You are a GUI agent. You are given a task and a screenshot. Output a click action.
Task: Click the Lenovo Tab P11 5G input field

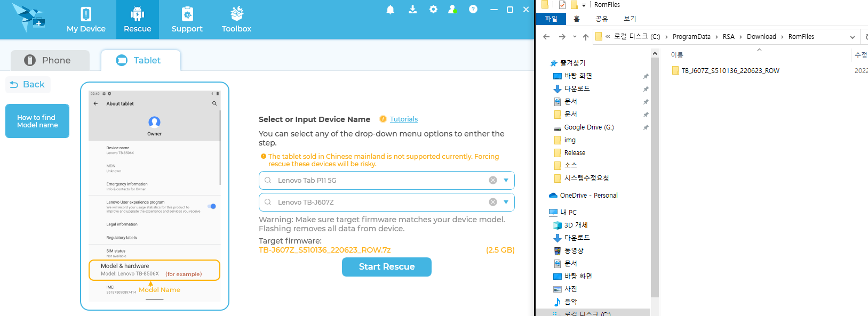tap(387, 180)
